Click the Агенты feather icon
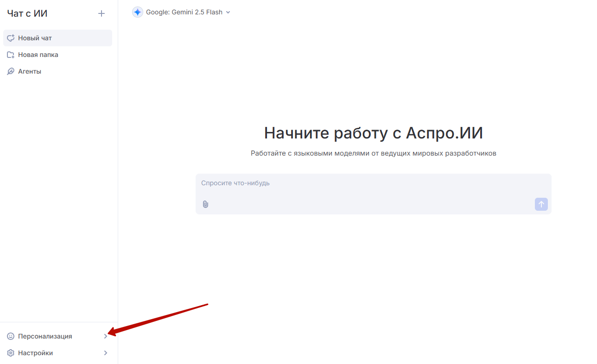597x364 pixels. point(11,71)
